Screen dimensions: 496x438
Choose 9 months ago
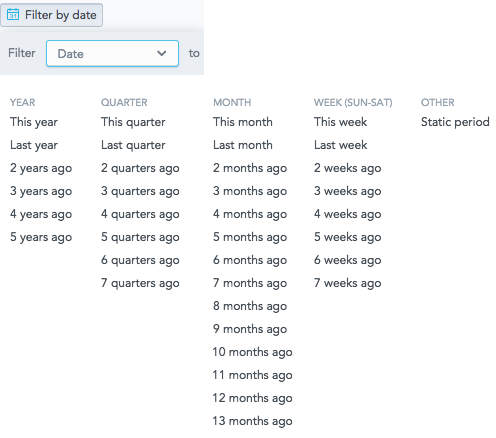[x=250, y=329]
